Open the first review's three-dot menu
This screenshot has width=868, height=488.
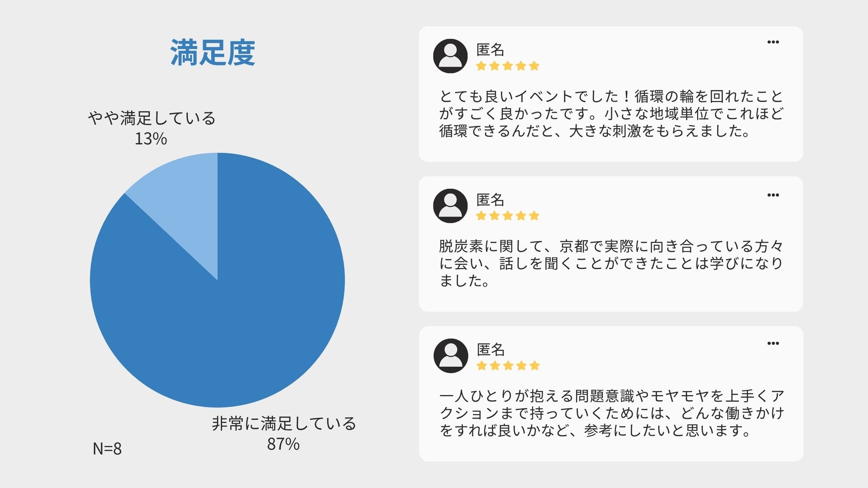tap(773, 42)
